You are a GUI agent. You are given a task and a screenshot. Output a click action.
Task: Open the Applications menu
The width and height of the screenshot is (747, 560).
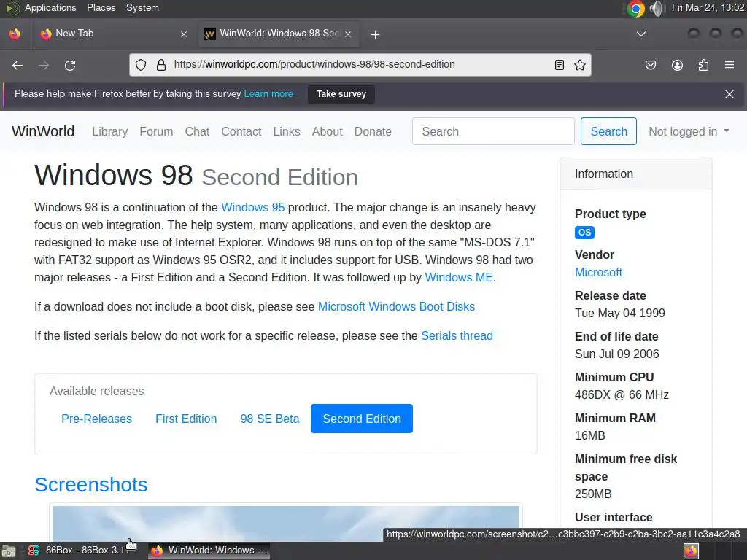tap(50, 7)
